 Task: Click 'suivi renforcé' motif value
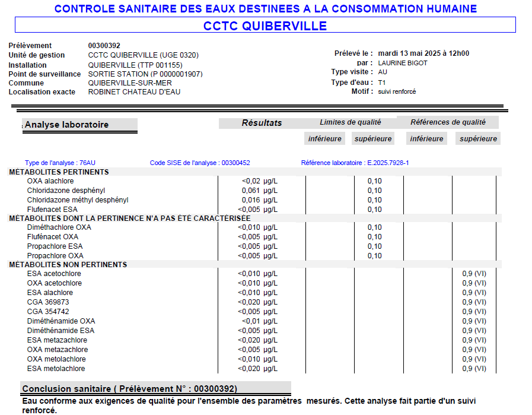(x=397, y=91)
